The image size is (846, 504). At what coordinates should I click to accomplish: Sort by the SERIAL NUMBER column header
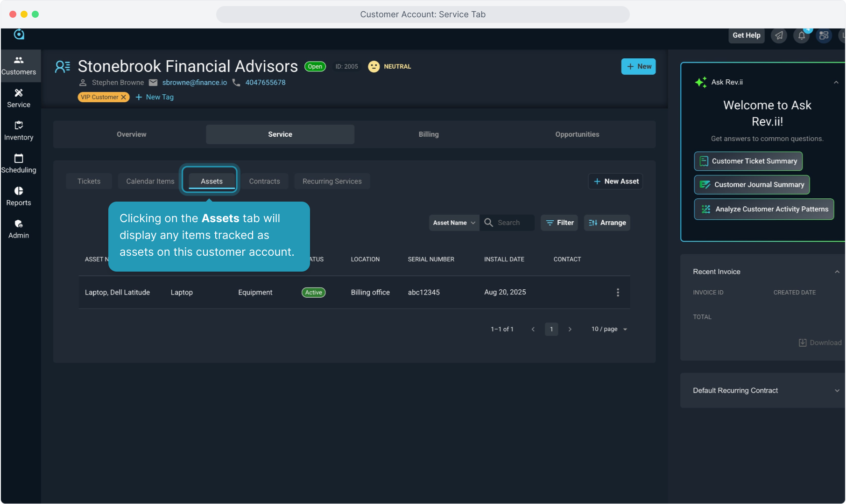431,259
